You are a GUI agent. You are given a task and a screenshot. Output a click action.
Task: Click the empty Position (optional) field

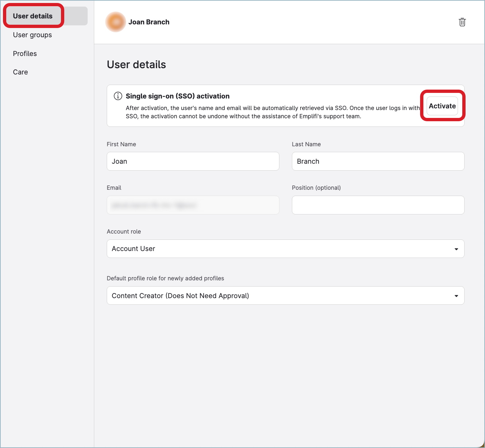(x=378, y=205)
